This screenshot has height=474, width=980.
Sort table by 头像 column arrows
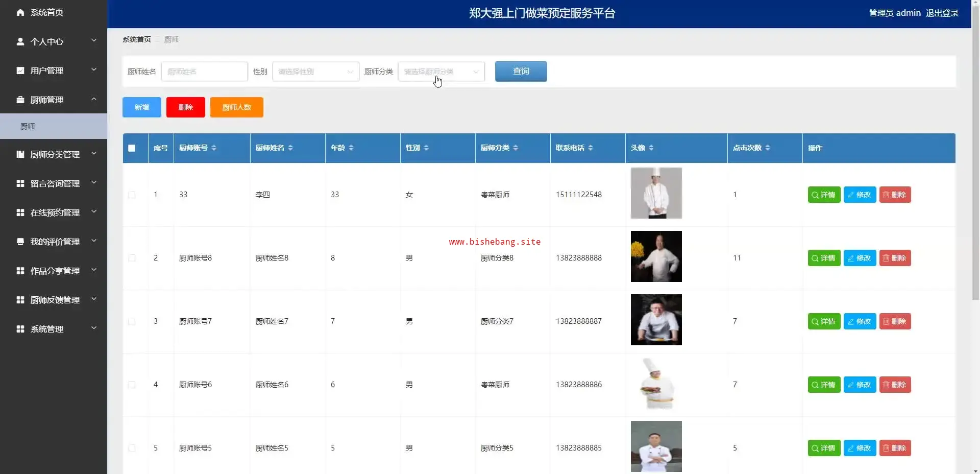pos(651,148)
